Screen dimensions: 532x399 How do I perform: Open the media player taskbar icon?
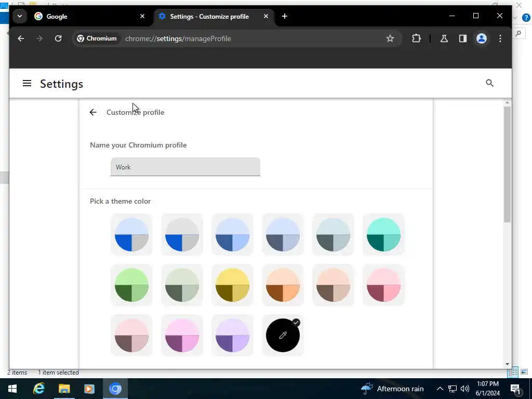[89, 389]
